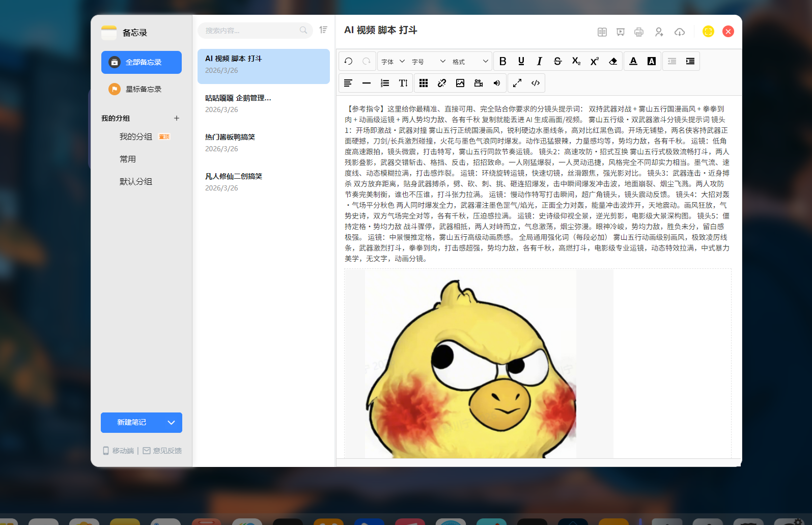The image size is (812, 525).
Task: Click the 全部备忘录 button
Action: click(142, 62)
